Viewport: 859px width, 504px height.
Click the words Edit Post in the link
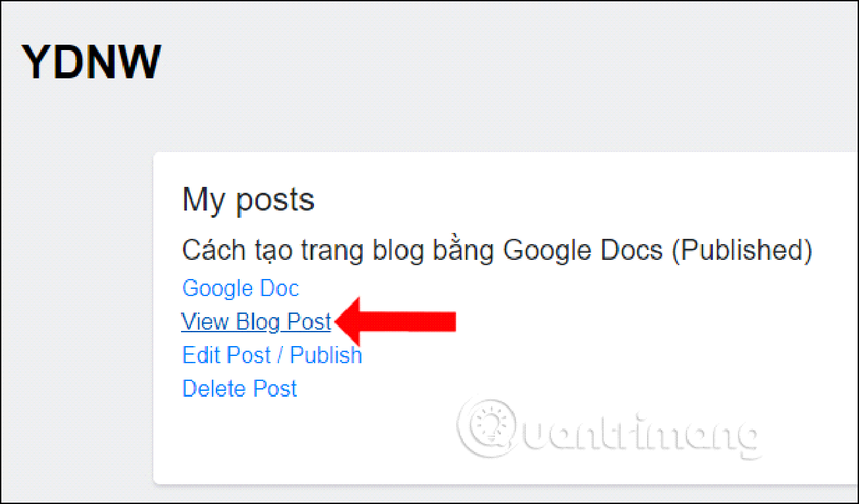pos(226,355)
